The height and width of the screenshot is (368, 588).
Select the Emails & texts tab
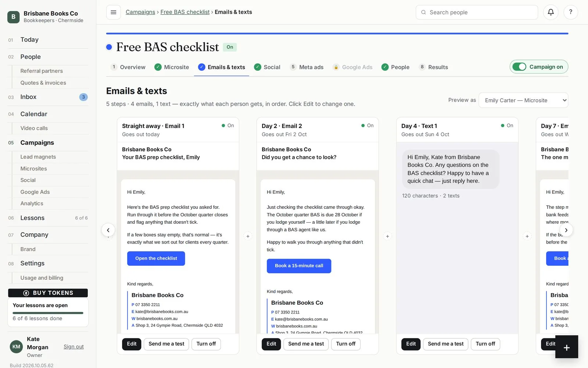[222, 67]
